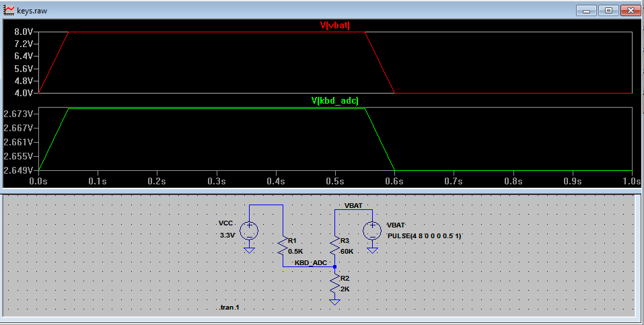This screenshot has width=644, height=325.
Task: Click the PULSE(4 8 0 0 0 0.5 1) value text
Action: (x=424, y=236)
